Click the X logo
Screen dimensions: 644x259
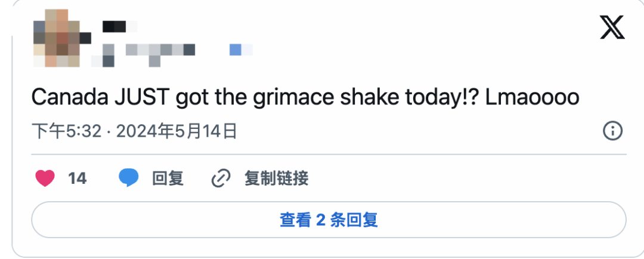coord(612,27)
